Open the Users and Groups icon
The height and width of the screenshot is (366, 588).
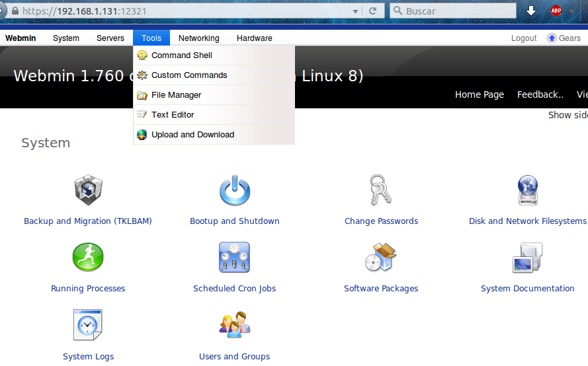click(234, 325)
